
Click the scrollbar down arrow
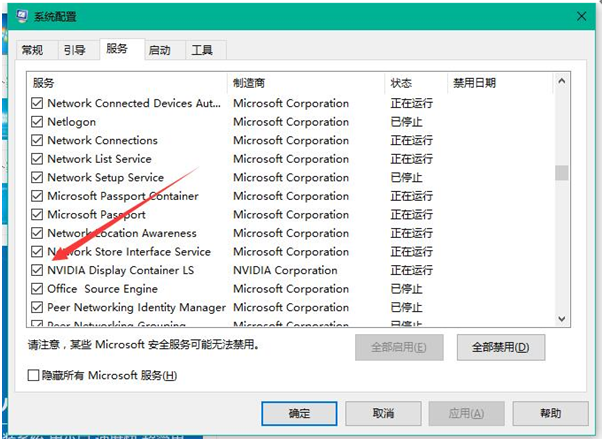point(561,317)
